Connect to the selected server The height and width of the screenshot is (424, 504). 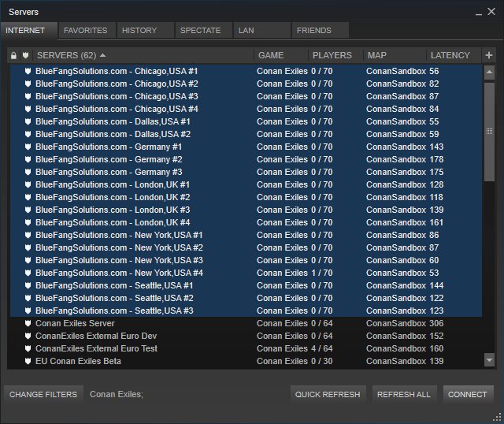pyautogui.click(x=468, y=394)
